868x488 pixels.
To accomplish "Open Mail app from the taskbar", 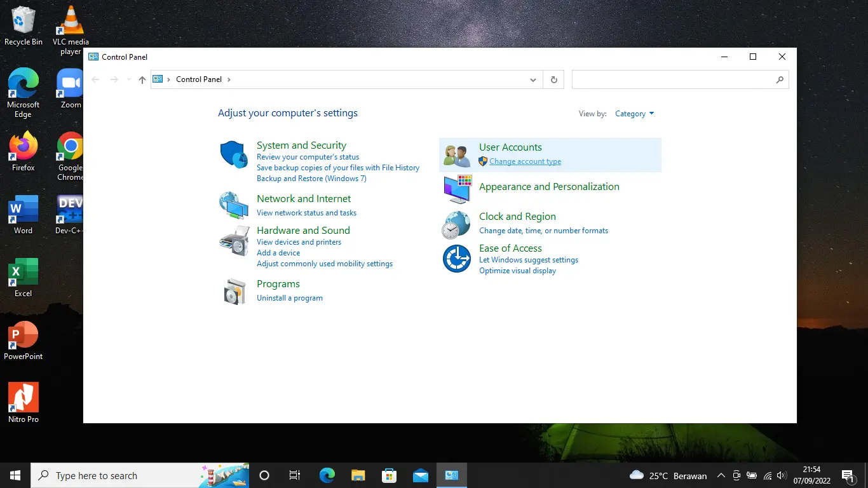I will (421, 475).
